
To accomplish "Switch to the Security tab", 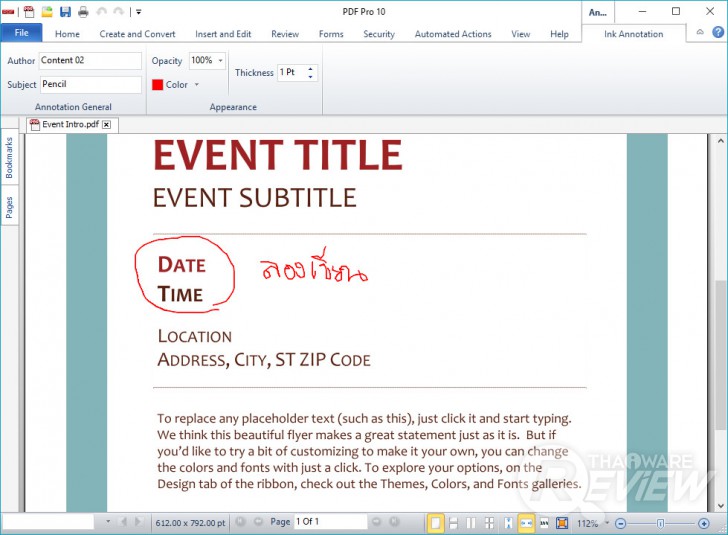I will pos(379,34).
